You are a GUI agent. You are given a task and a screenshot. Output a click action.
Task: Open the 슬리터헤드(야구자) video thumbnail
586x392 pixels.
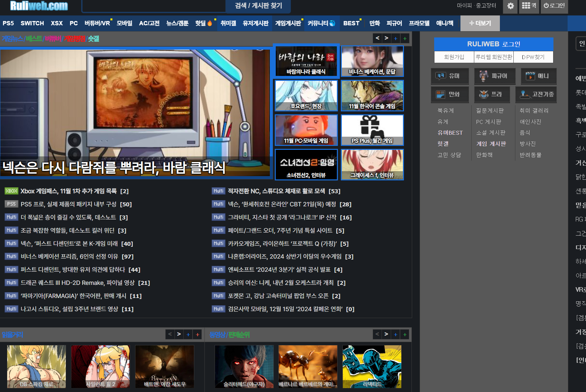[244, 367]
